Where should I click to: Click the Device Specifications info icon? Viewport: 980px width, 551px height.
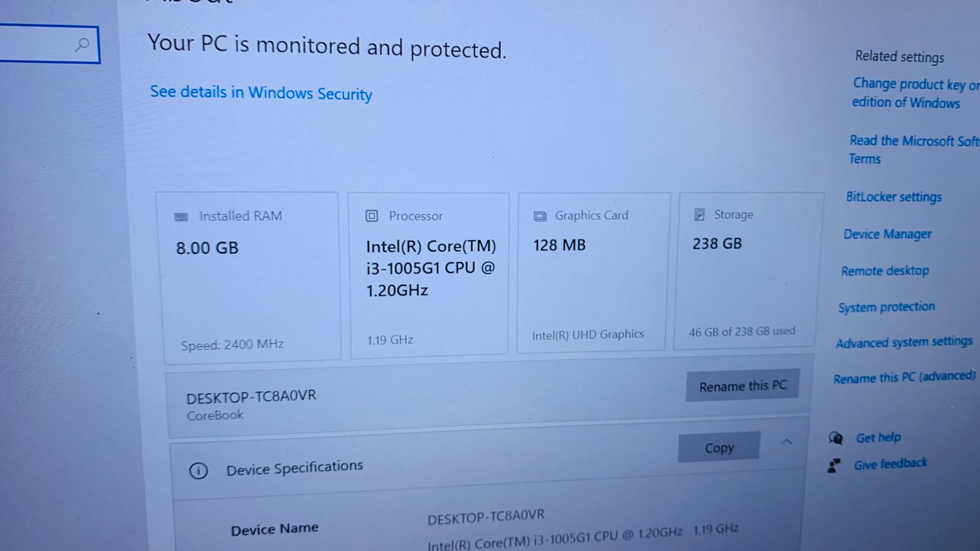pos(198,471)
